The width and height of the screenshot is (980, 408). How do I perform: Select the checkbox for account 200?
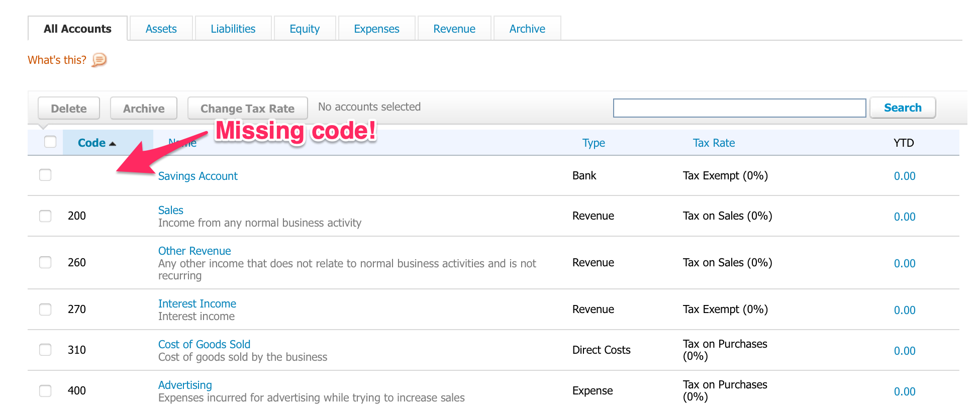click(45, 216)
